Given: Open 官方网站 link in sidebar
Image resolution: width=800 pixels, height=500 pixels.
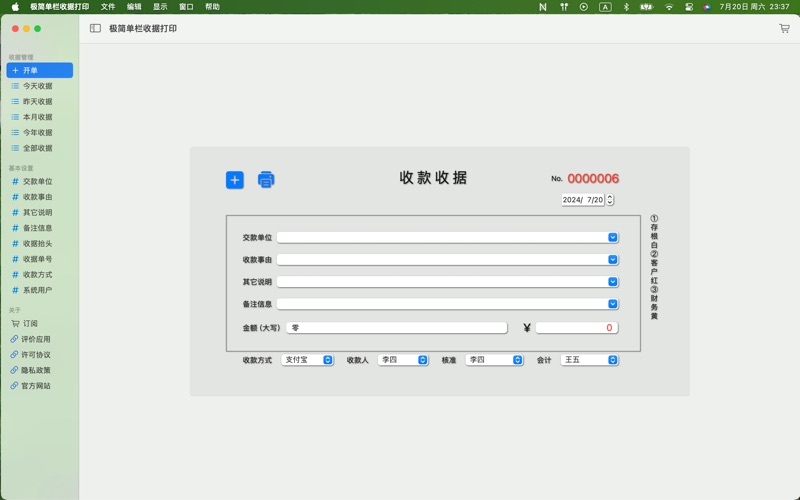Looking at the screenshot, I should (x=36, y=386).
